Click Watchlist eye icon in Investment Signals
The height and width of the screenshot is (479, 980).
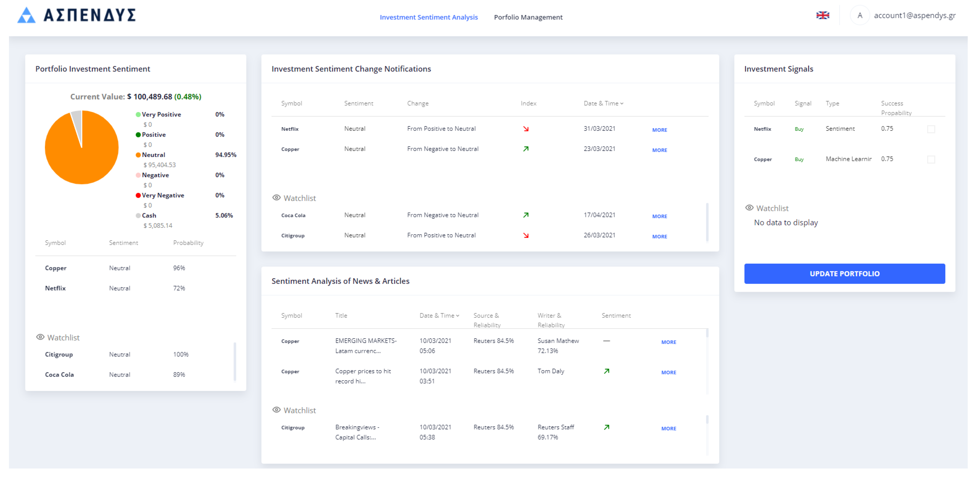pyautogui.click(x=749, y=208)
